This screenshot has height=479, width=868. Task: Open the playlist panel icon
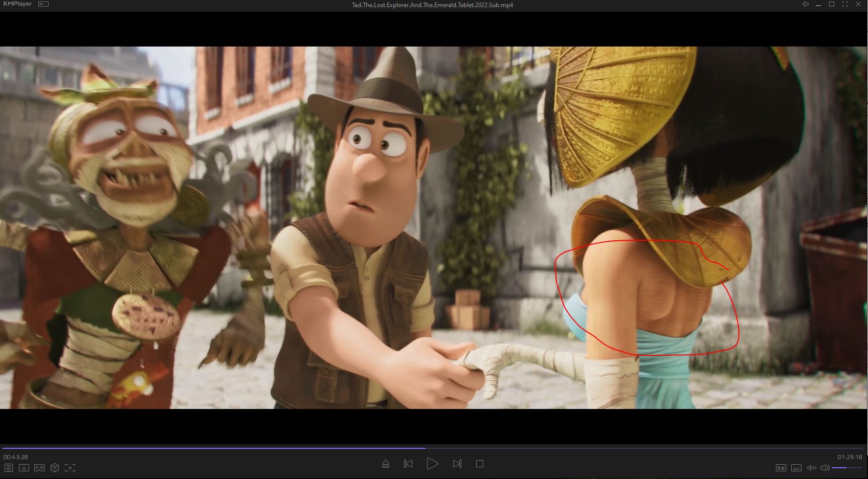point(8,468)
